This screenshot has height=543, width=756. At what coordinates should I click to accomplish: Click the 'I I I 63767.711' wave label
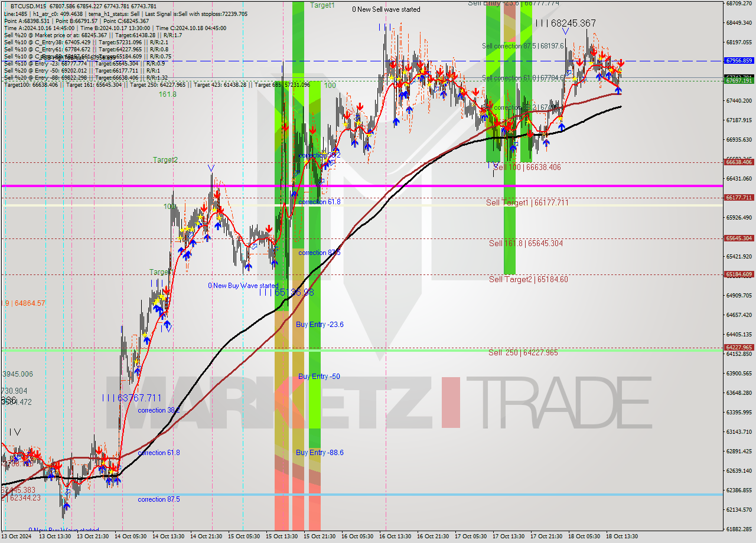coord(132,398)
